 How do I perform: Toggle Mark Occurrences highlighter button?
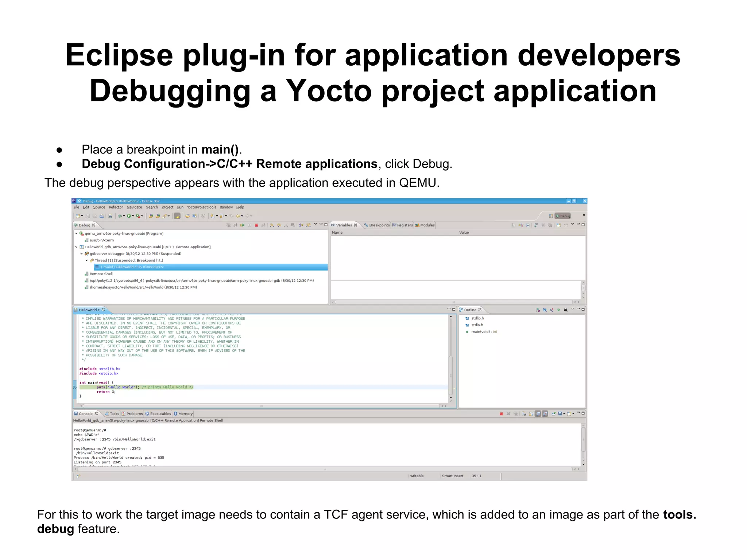177,216
